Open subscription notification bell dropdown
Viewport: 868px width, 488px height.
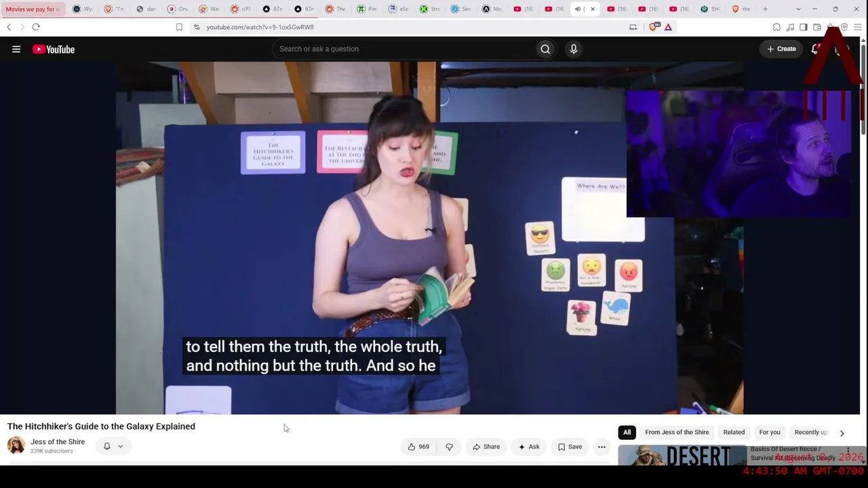[x=113, y=446]
